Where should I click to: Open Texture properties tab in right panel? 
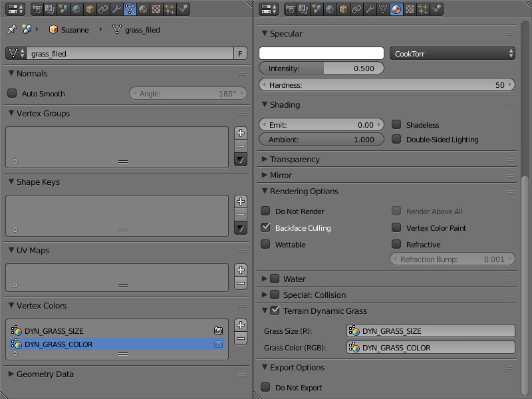point(409,9)
